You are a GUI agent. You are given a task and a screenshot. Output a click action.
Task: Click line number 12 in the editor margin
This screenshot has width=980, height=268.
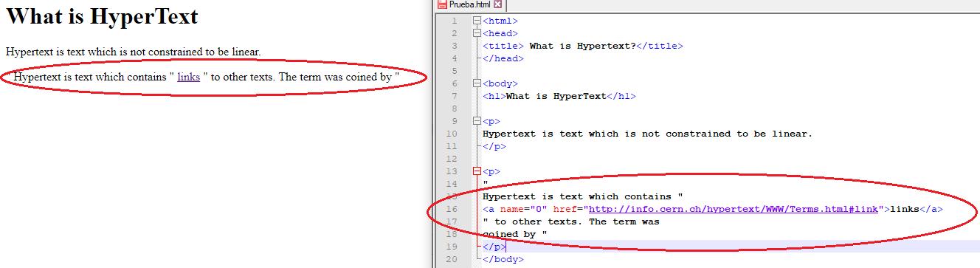click(452, 159)
